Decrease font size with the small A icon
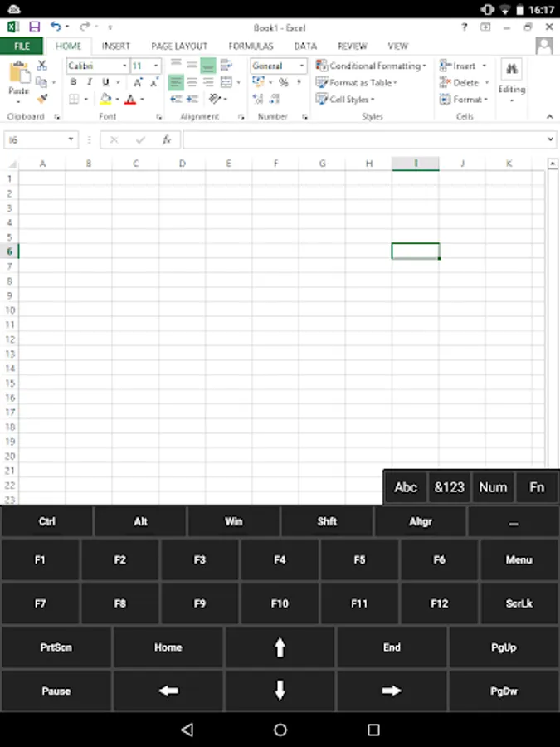The image size is (560, 747). pos(154,82)
